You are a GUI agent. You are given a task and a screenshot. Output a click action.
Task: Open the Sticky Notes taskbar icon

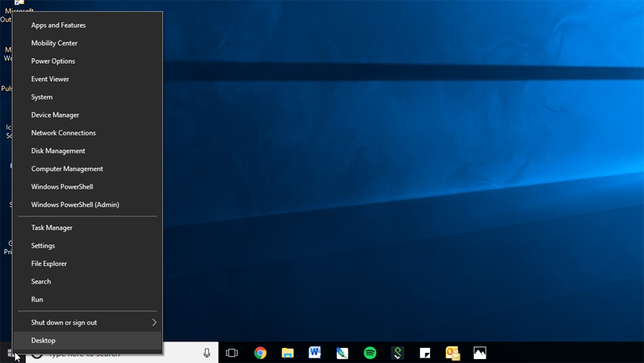pyautogui.click(x=425, y=353)
